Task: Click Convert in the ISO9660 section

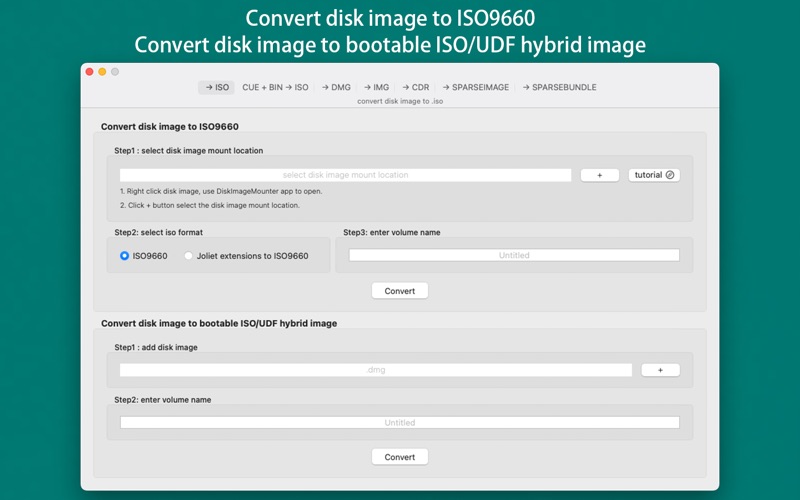Action: pyautogui.click(x=399, y=291)
